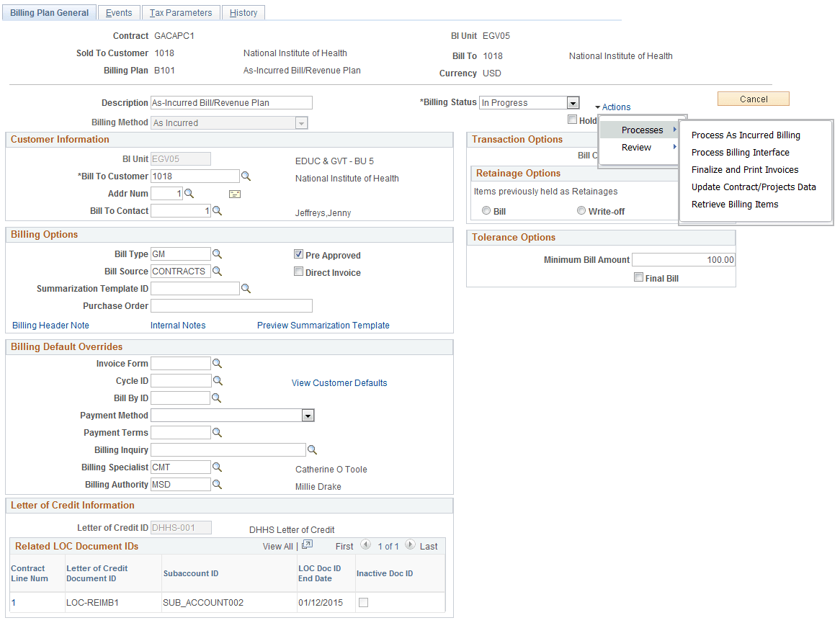Click the contact card icon beside Addr Num
Viewport: 840px width, 623px height.
[234, 193]
